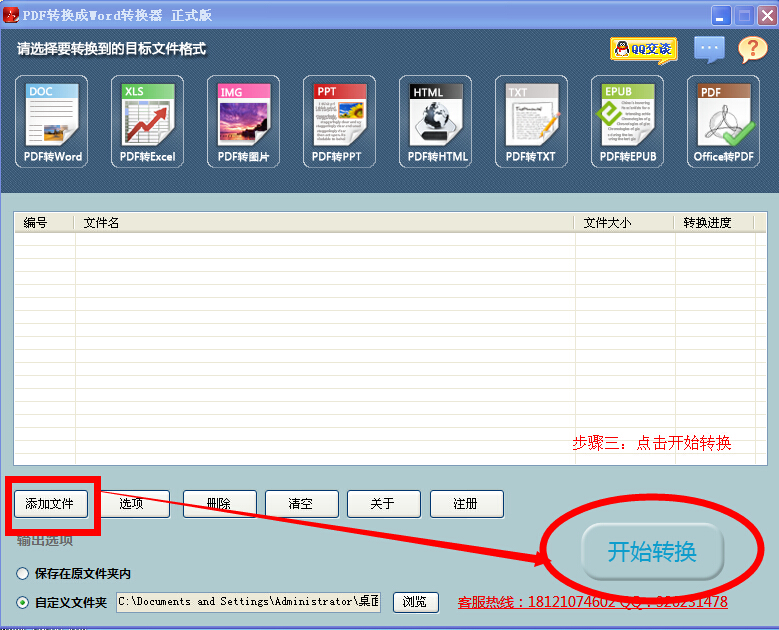Image resolution: width=779 pixels, height=630 pixels.
Task: Select the PDF转EPUB conversion icon
Action: pyautogui.click(x=627, y=121)
